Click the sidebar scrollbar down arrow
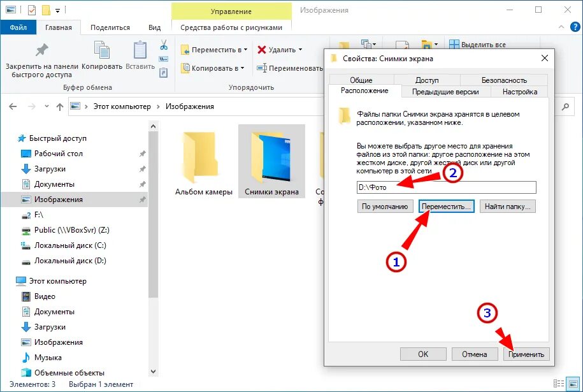The image size is (583, 392). pyautogui.click(x=153, y=372)
